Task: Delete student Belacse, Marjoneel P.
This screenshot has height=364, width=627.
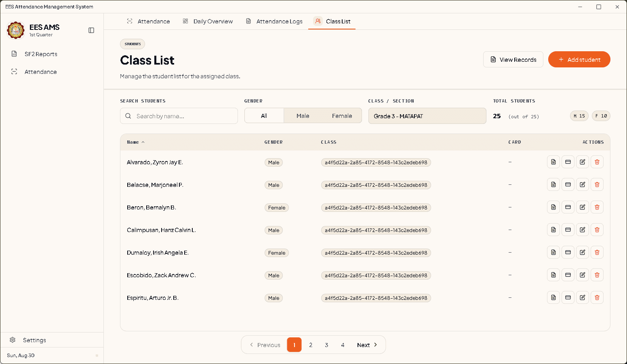Action: [597, 184]
